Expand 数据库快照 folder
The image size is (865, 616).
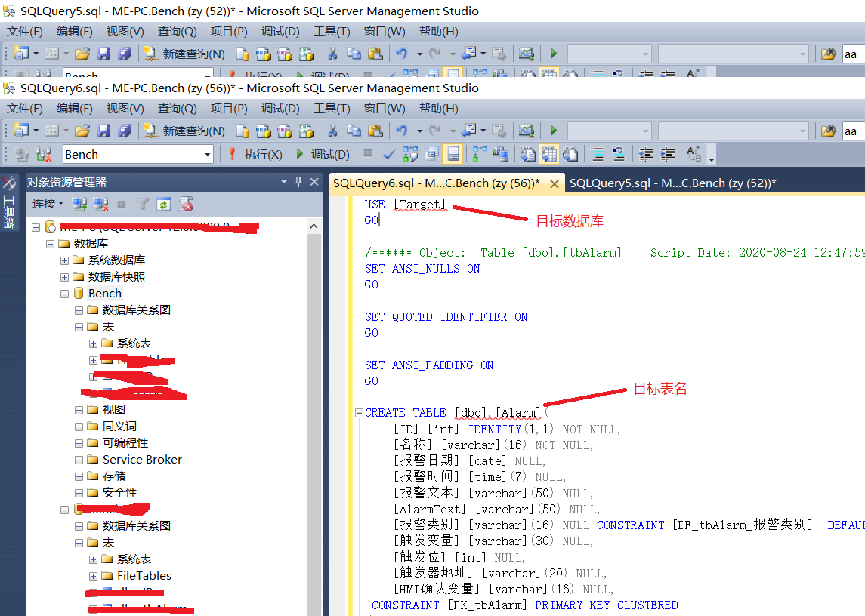(64, 277)
